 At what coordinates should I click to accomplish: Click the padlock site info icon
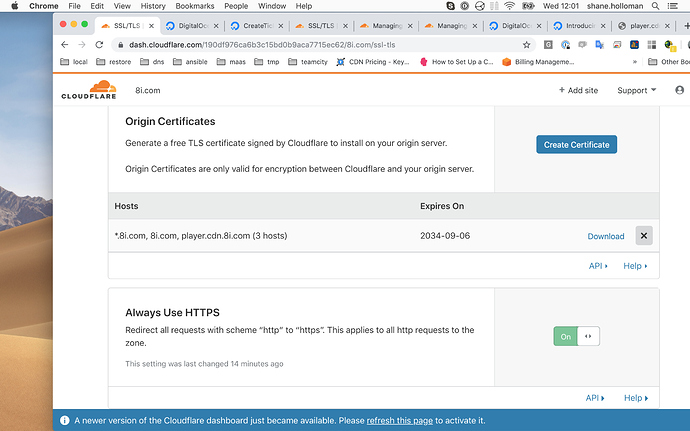[121, 45]
